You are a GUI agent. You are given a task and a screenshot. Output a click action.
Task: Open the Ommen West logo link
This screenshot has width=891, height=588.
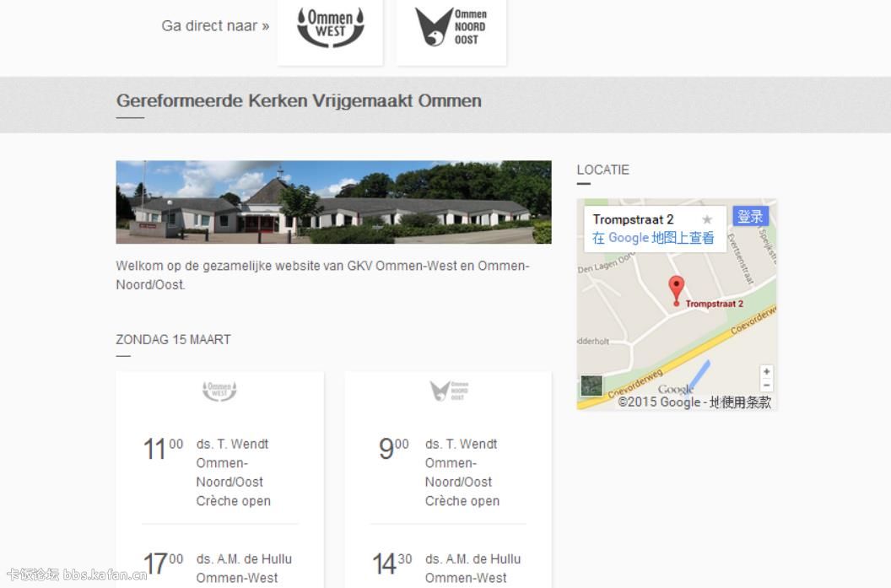[330, 29]
